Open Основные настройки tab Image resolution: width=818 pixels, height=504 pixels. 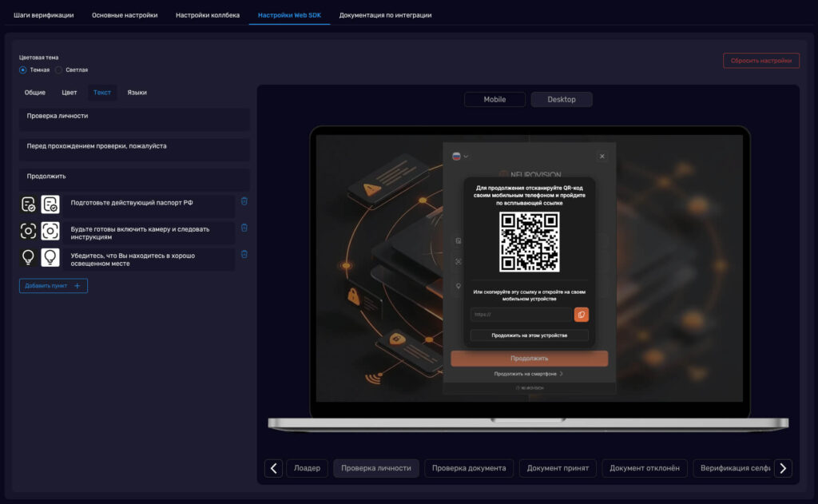coord(125,15)
